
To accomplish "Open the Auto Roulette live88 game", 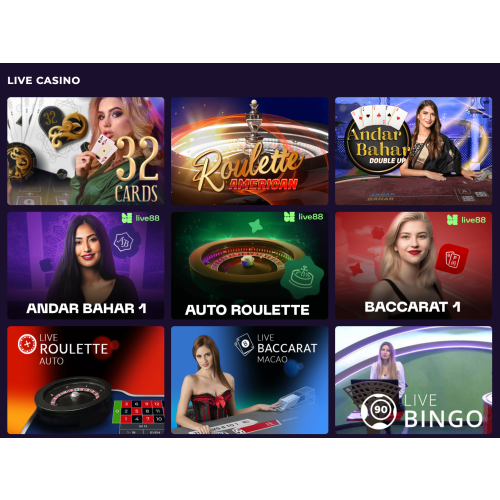I will click(250, 266).
